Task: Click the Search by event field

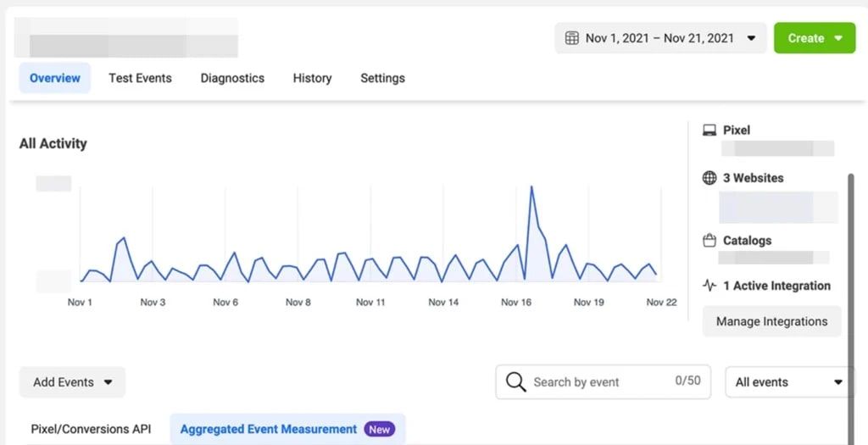Action: [x=593, y=382]
